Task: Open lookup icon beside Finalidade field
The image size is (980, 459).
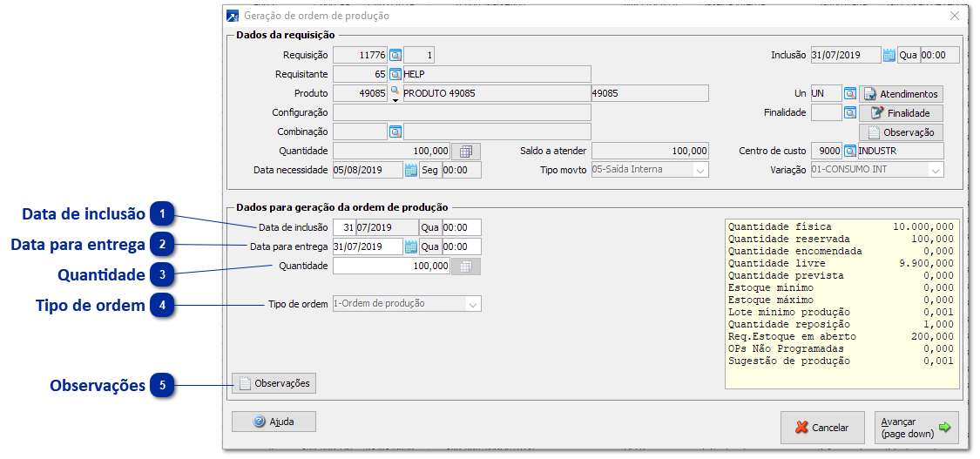Action: pos(850,113)
